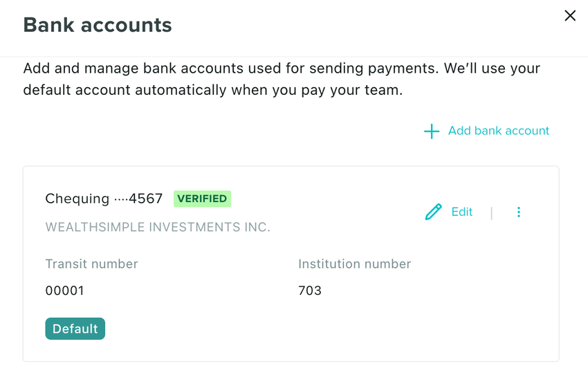Click the plus icon to add account

point(432,132)
